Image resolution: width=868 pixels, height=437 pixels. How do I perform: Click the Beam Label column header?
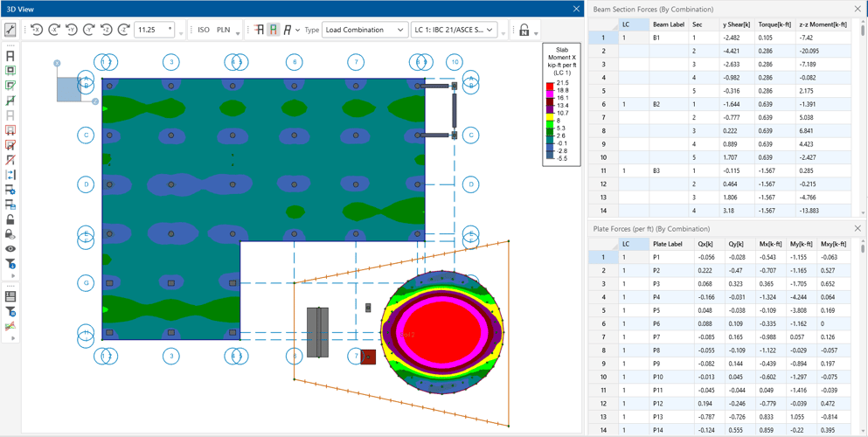pos(669,24)
